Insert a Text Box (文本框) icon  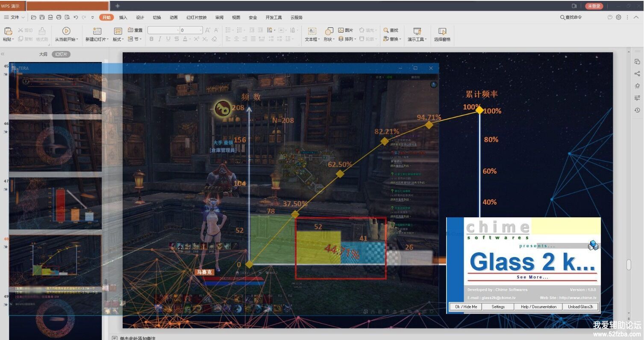click(312, 31)
